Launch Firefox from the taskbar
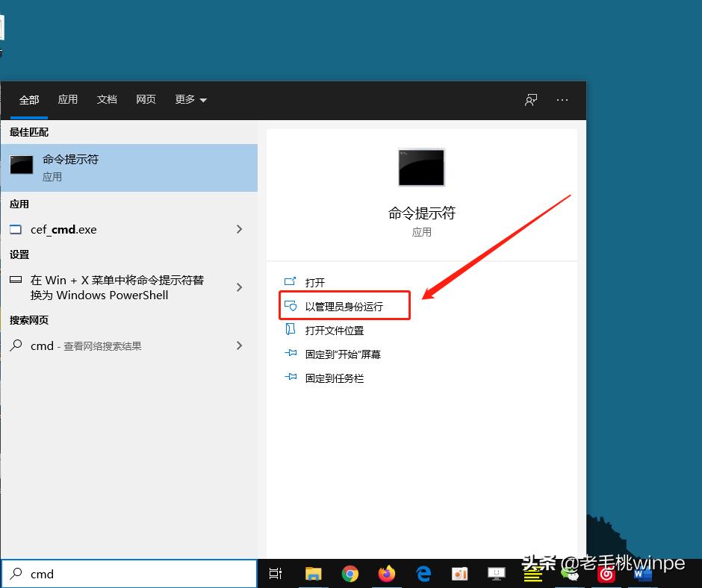702x588 pixels. click(x=387, y=574)
